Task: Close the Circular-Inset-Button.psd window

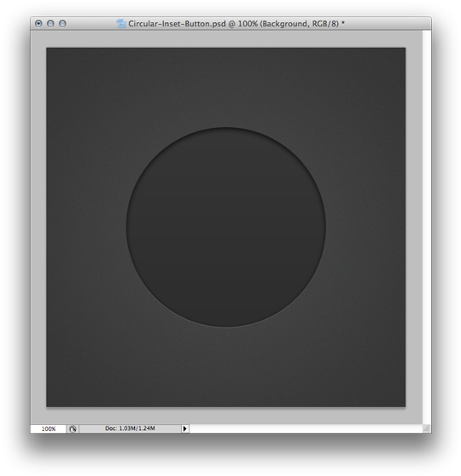Action: point(38,23)
